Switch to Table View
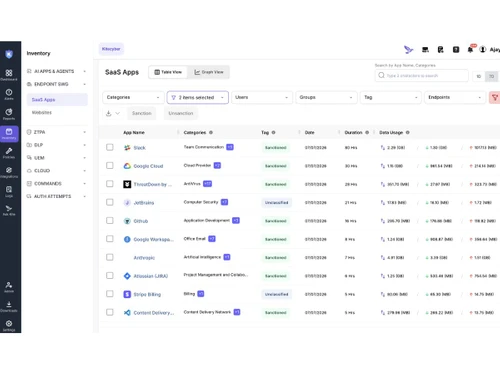The image size is (500, 375). [168, 72]
